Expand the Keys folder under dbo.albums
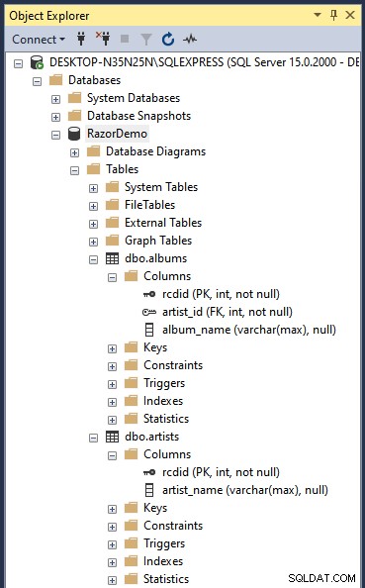Image resolution: width=365 pixels, height=588 pixels. (112, 348)
